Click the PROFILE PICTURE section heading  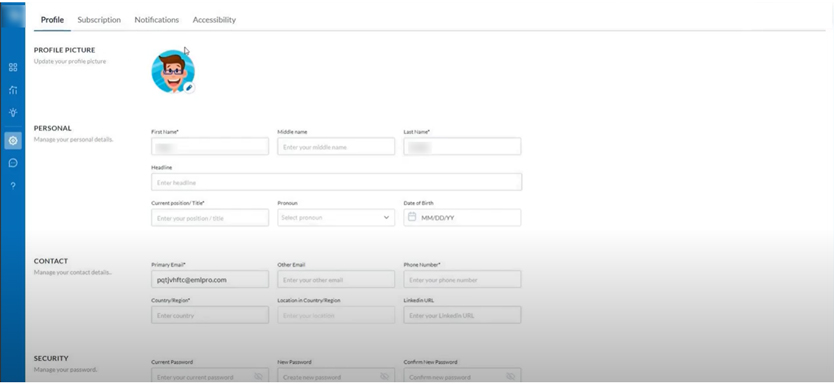click(x=64, y=50)
